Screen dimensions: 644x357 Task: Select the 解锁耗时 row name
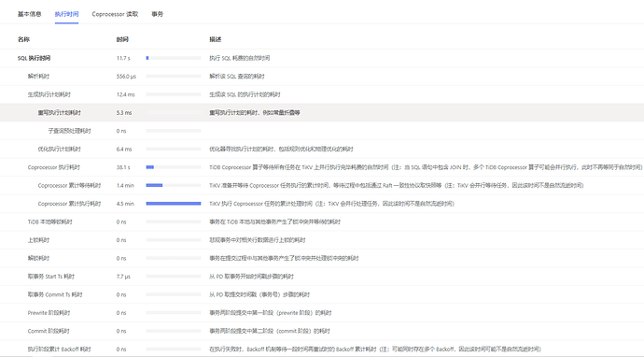click(x=38, y=258)
